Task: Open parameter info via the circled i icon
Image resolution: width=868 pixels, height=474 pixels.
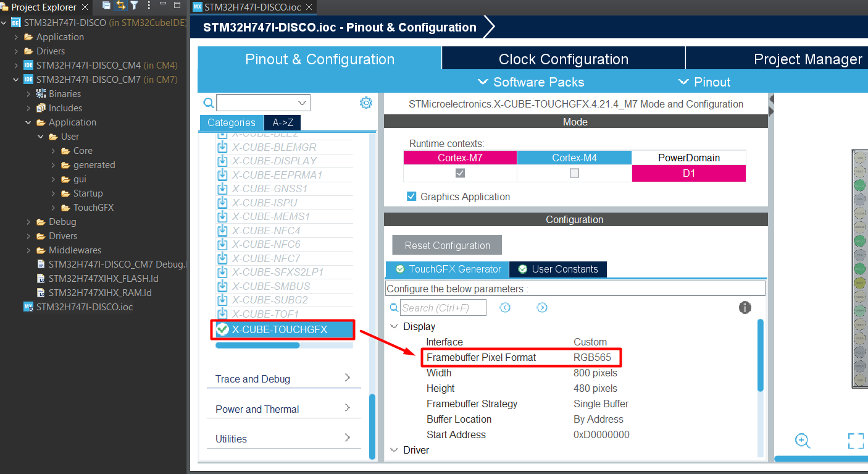Action: (745, 307)
